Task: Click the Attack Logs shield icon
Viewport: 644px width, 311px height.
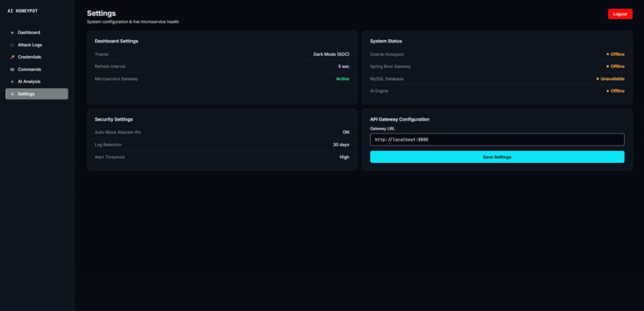Action: (12, 45)
